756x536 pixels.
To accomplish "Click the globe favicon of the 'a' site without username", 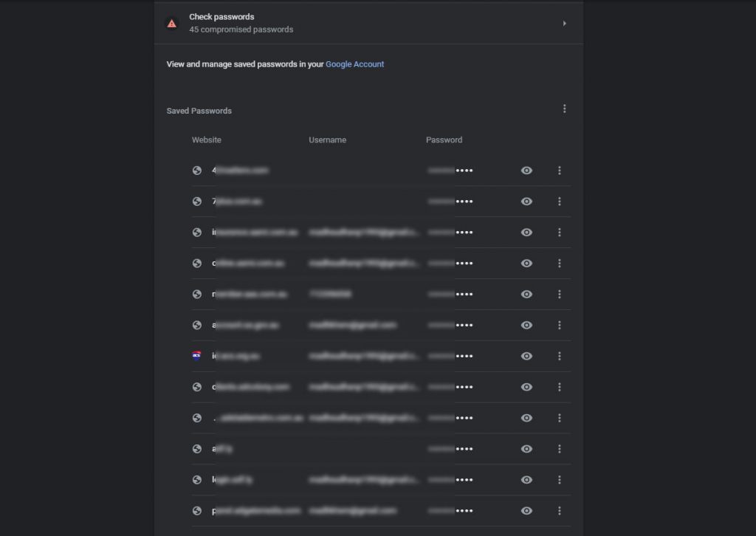I will [x=196, y=449].
